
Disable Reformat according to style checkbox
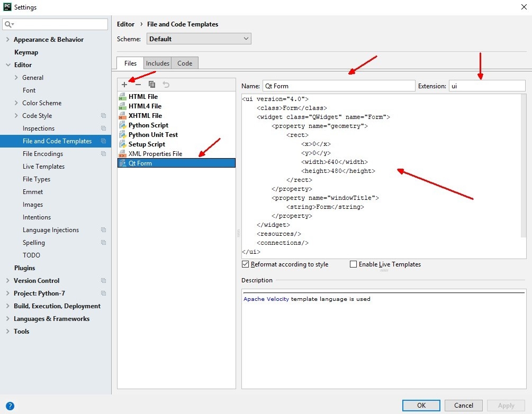245,264
